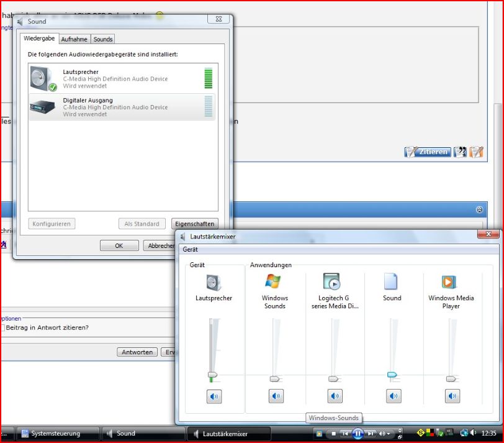Click the 12:35 system clock

tap(488, 433)
